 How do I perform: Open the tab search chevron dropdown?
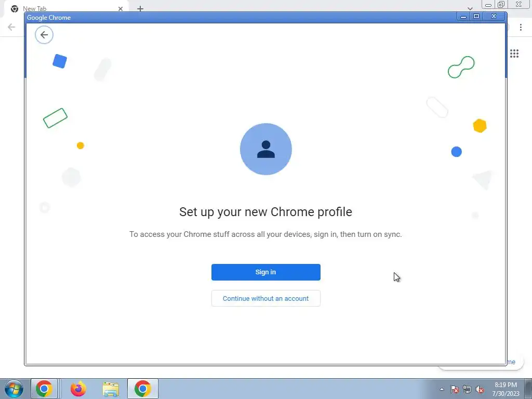[470, 8]
